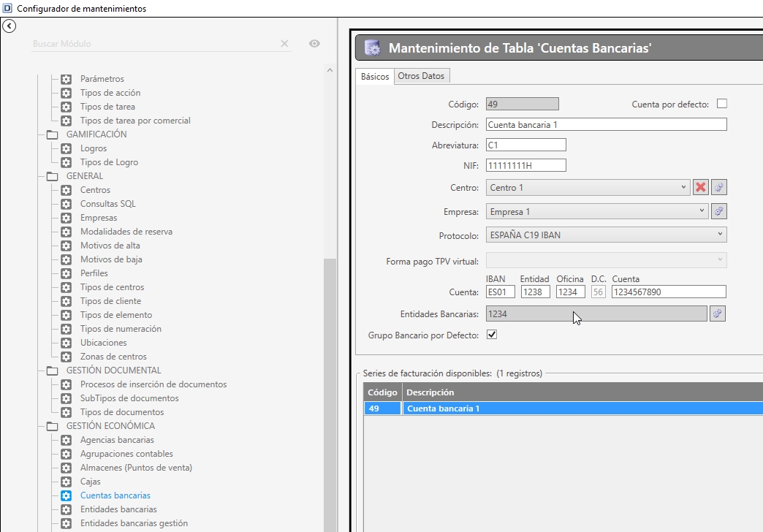Open Tipos de cliente in the tree

pyautogui.click(x=111, y=301)
